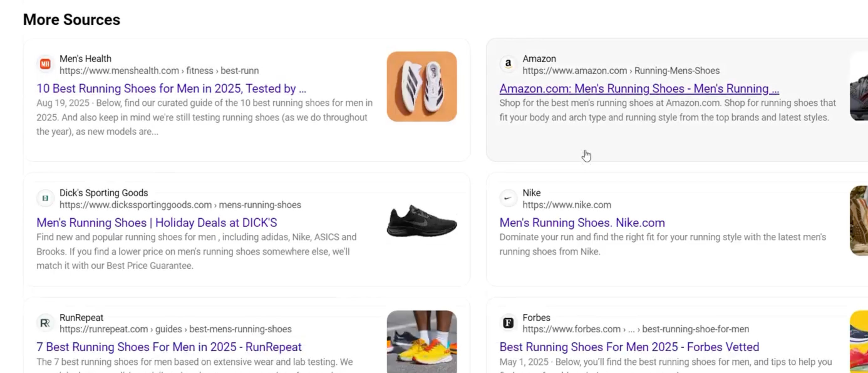Screen dimensions: 868x373
Task: Click the Forbes 'F' logo icon
Action: point(508,323)
